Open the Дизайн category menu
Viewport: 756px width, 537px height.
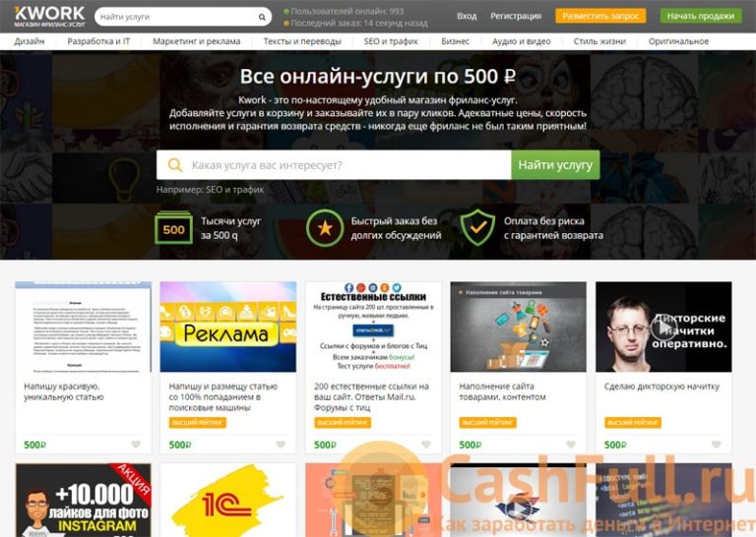tap(30, 41)
